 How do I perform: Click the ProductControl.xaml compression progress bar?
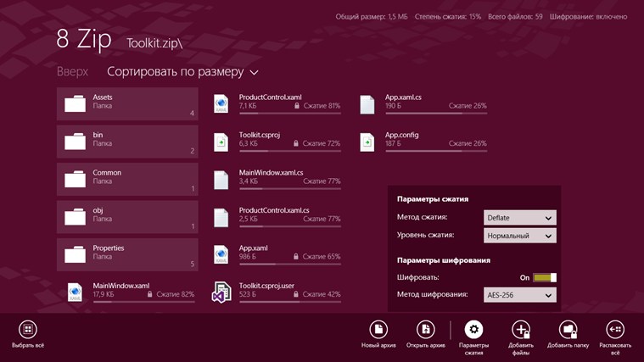[x=289, y=114]
